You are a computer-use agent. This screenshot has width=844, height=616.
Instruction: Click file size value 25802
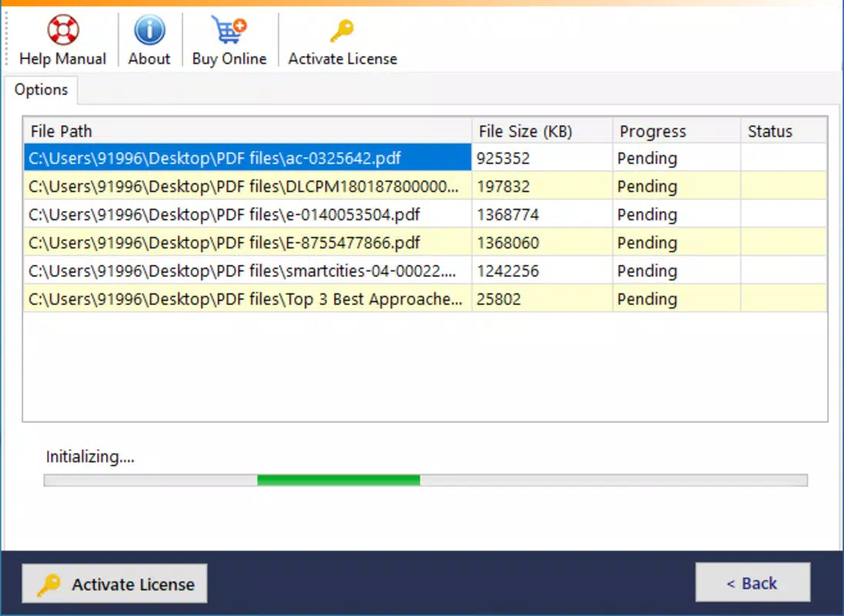498,299
